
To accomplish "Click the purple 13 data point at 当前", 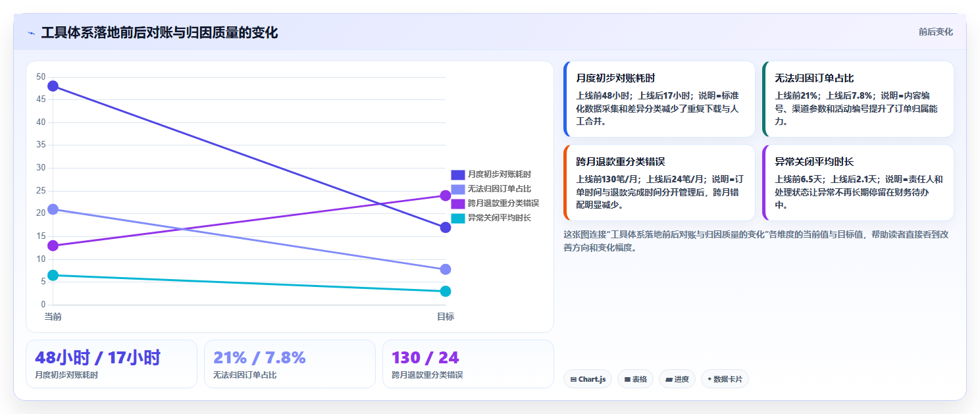I will (x=53, y=246).
